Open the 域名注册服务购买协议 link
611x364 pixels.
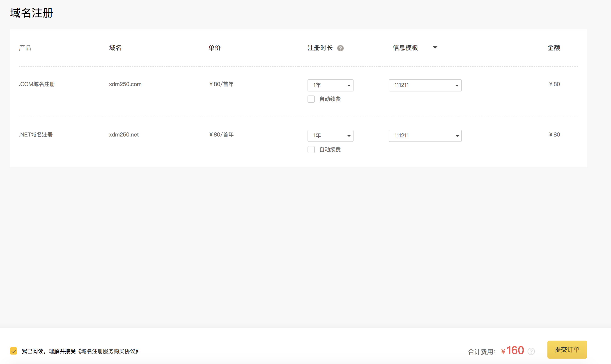(108, 351)
